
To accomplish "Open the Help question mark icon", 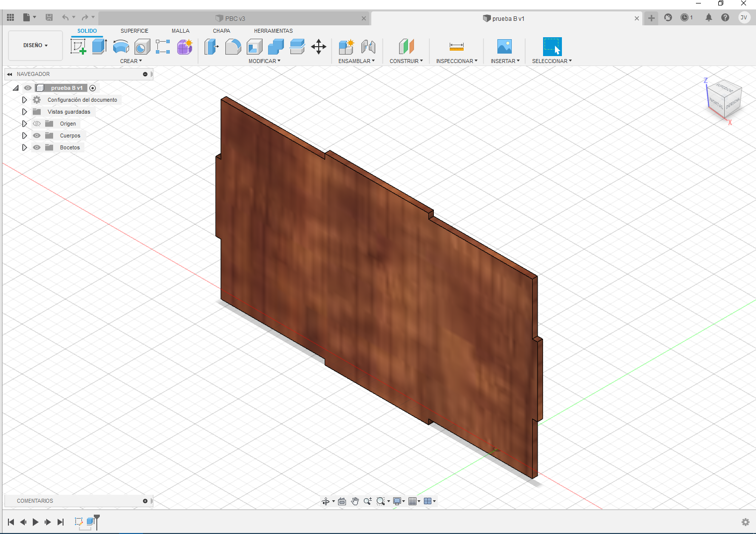I will 725,17.
